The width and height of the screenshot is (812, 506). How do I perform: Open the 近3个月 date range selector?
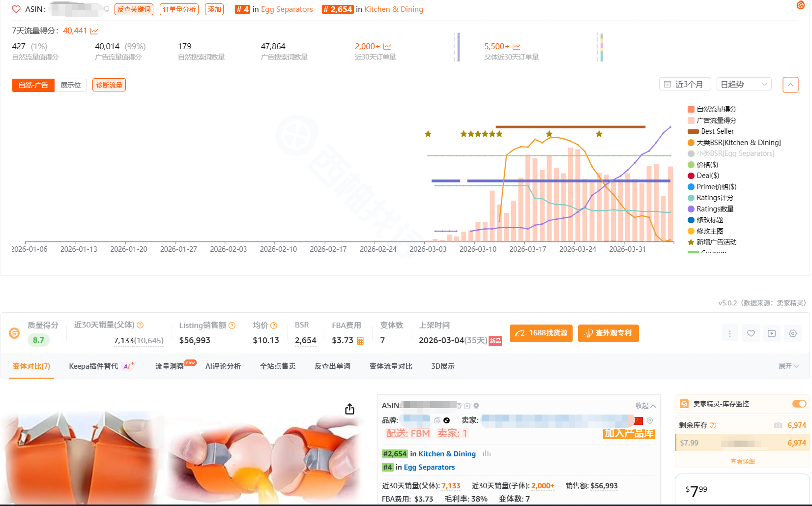[684, 85]
